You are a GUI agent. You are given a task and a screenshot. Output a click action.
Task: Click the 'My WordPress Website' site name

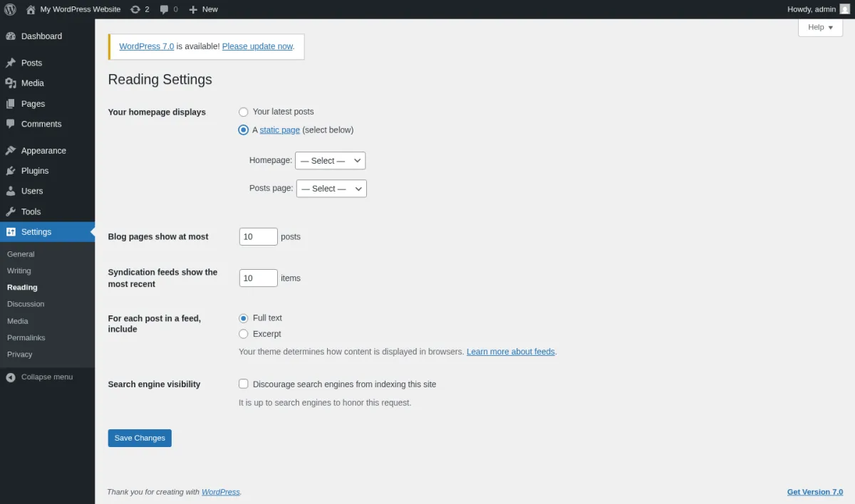click(x=81, y=9)
